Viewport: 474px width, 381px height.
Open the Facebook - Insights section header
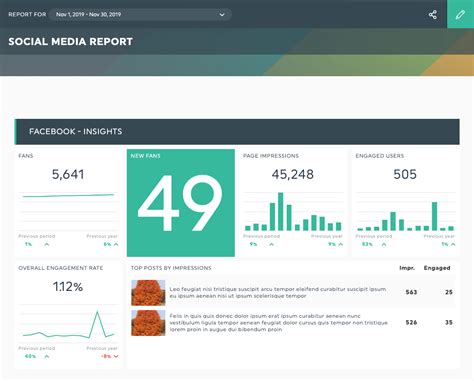coord(237,132)
